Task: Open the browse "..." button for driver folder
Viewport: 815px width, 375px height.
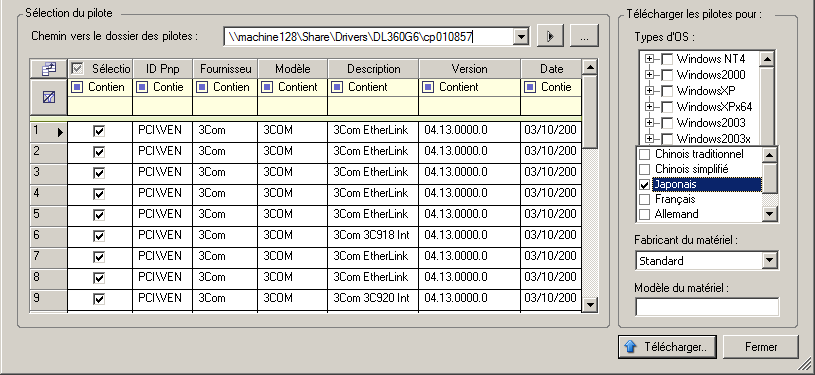Action: pos(584,36)
